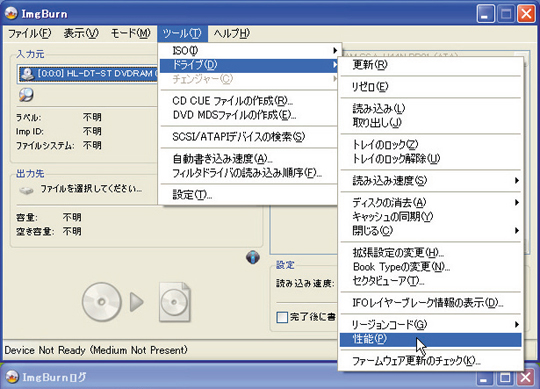The height and width of the screenshot is (389, 540).
Task: Open the 表示(V) menu
Action: [81, 33]
